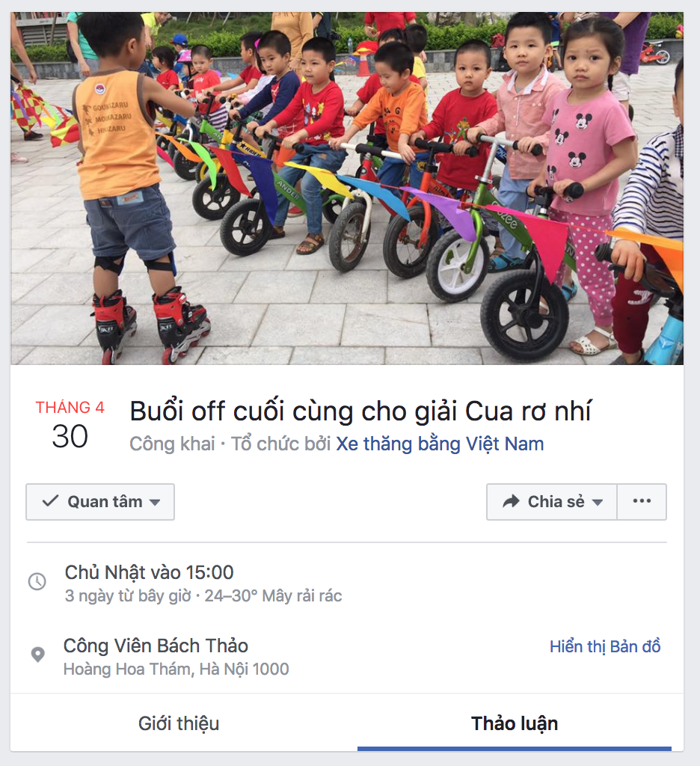This screenshot has width=700, height=766.
Task: Click Hiển thị Bản đồ link
Action: 605,646
